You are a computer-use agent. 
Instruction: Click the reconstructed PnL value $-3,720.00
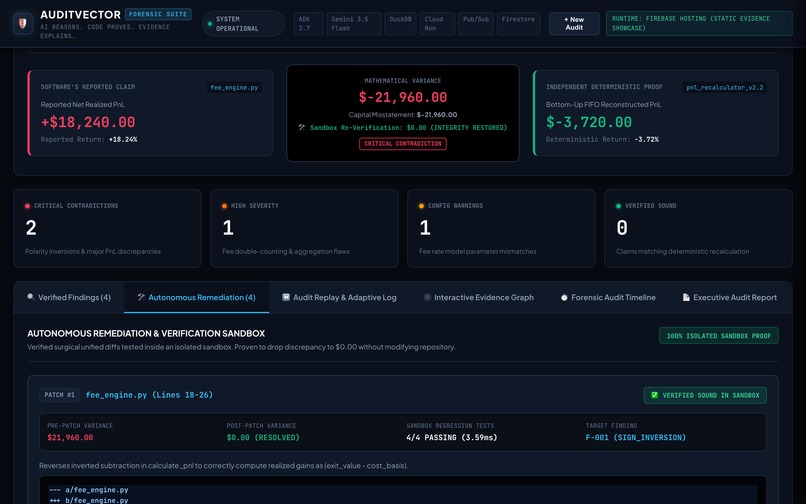(x=589, y=122)
